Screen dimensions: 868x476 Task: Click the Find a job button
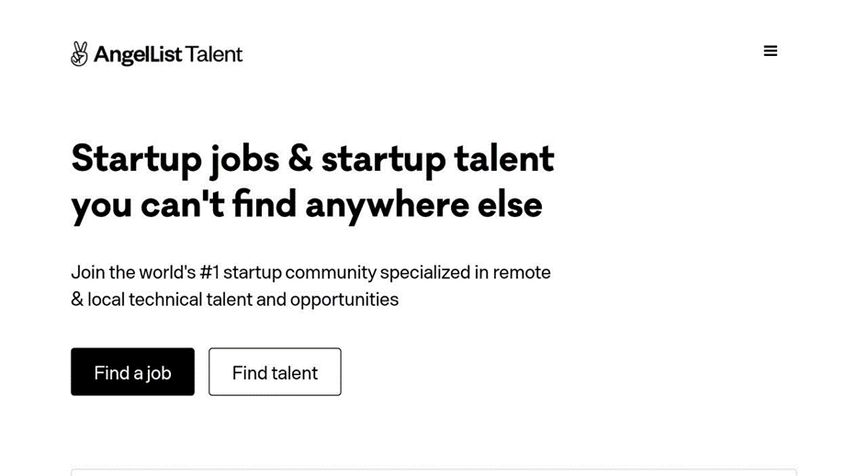click(x=132, y=372)
